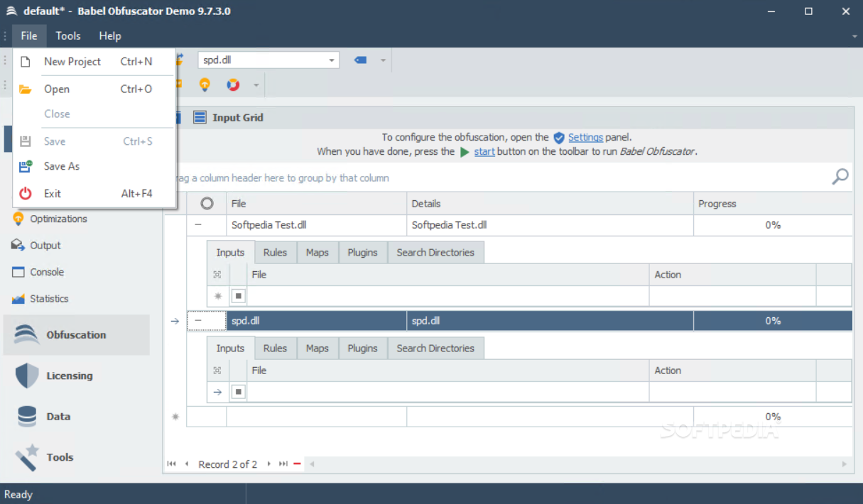The image size is (863, 504).
Task: Delete current record with red minus
Action: (297, 464)
